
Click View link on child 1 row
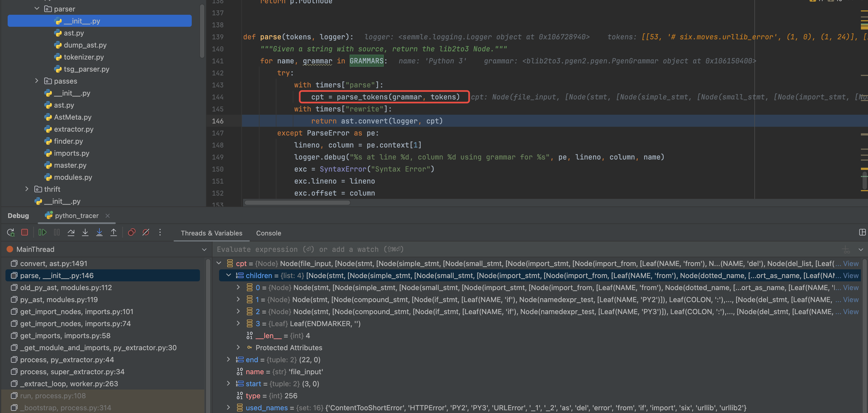(851, 300)
